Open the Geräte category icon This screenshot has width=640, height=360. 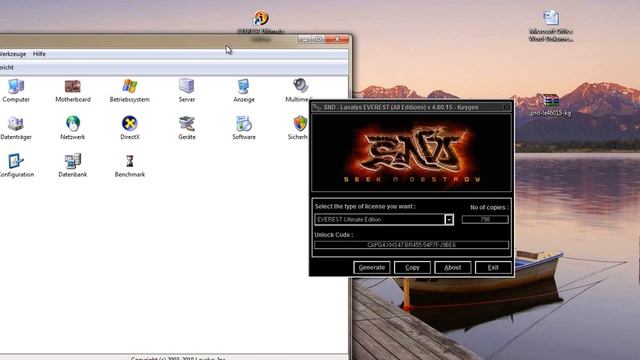pyautogui.click(x=187, y=124)
